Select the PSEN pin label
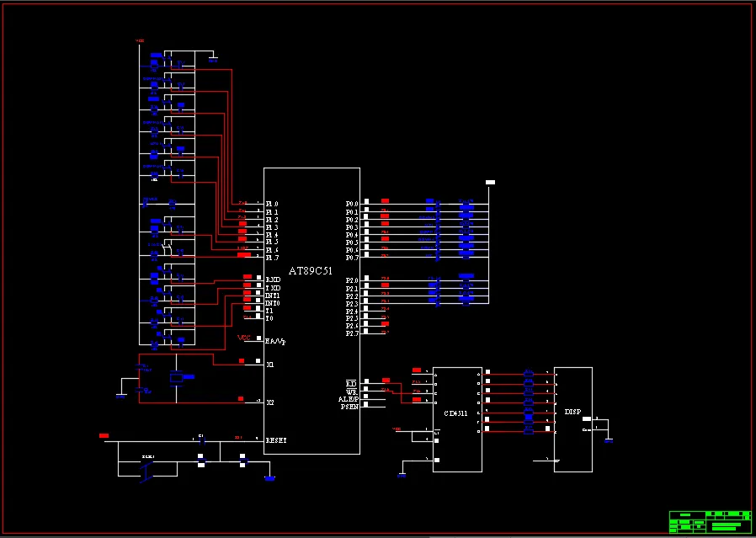 pyautogui.click(x=349, y=407)
